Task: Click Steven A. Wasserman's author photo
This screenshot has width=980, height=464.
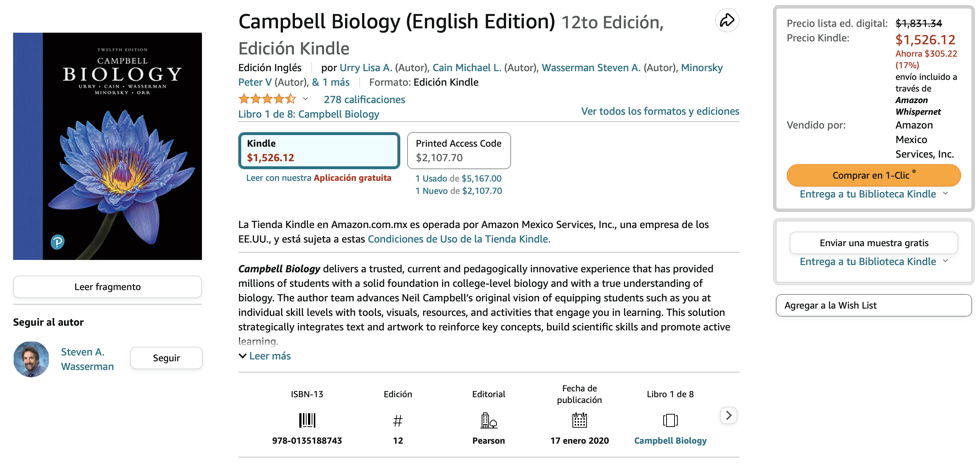Action: tap(31, 359)
